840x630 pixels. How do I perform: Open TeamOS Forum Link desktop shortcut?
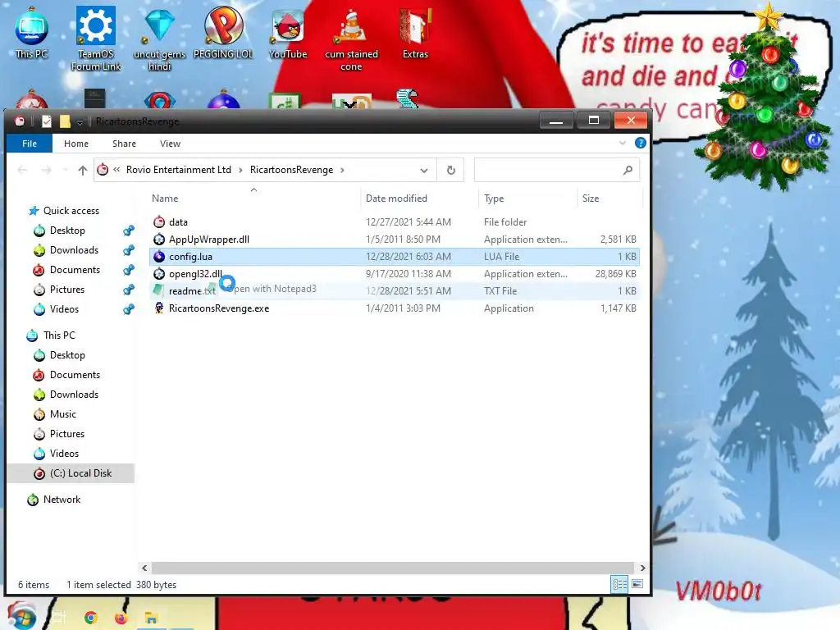[96, 38]
